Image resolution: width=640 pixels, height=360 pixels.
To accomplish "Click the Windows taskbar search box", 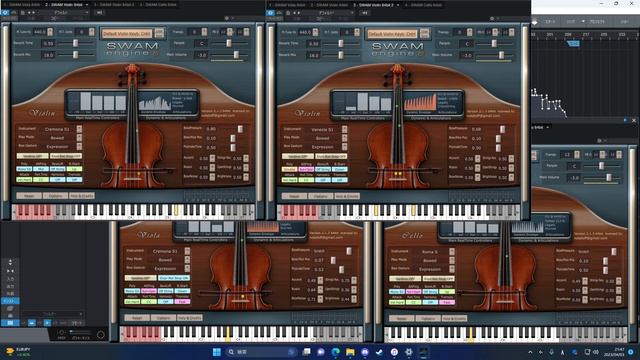I will point(261,352).
